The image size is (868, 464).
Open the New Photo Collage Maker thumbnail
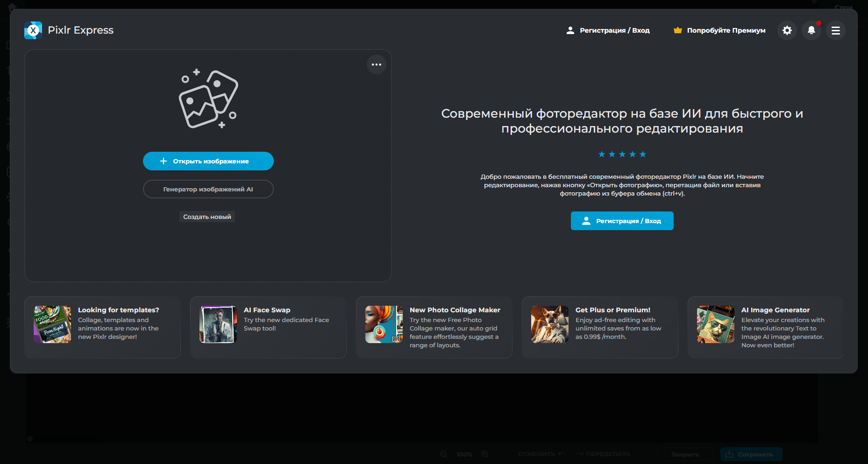(x=384, y=324)
